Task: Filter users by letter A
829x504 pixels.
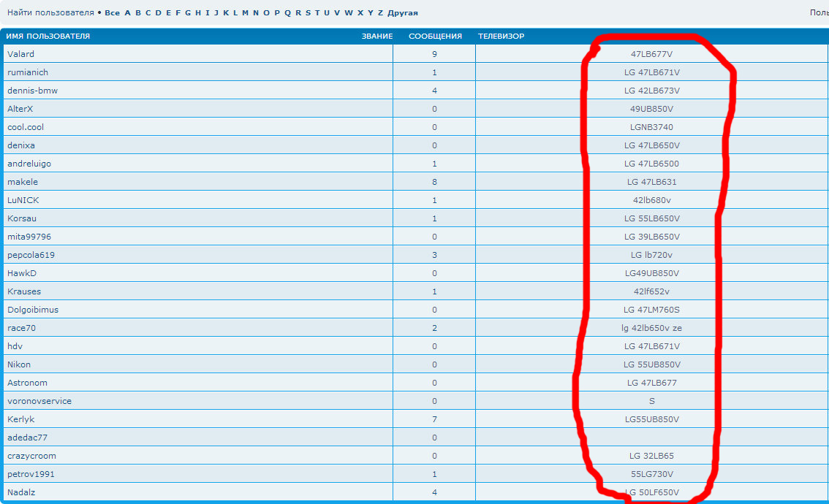Action: click(x=128, y=13)
